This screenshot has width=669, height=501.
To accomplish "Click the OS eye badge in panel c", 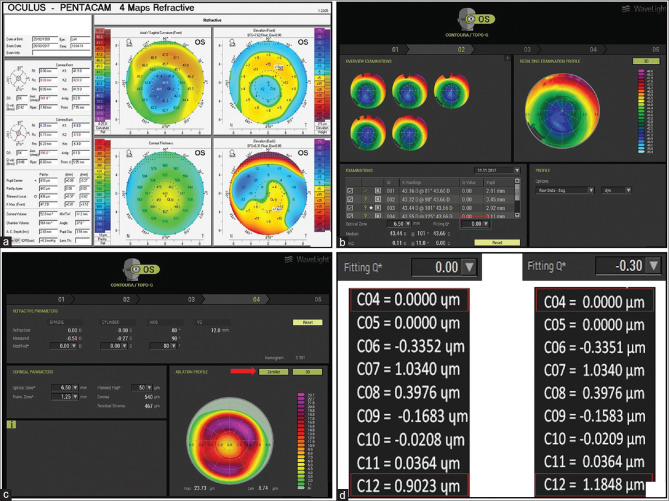I will click(x=146, y=269).
